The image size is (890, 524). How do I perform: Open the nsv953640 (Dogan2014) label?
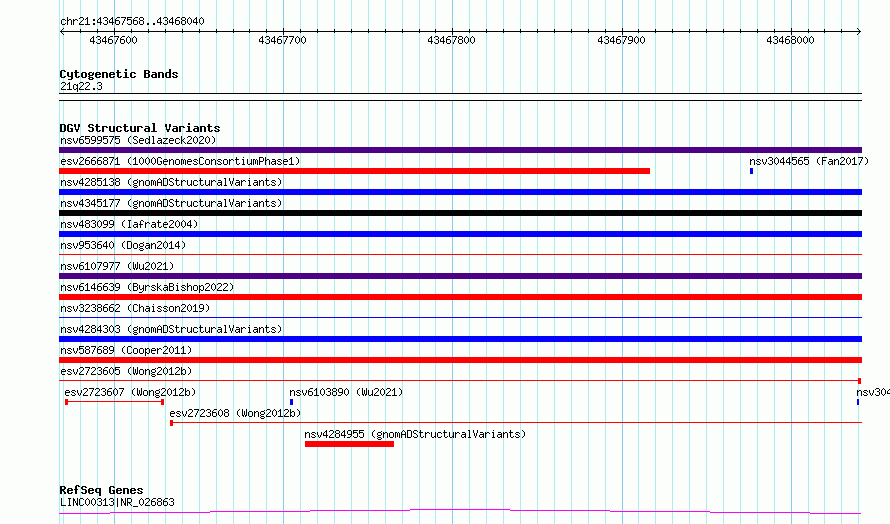(123, 245)
